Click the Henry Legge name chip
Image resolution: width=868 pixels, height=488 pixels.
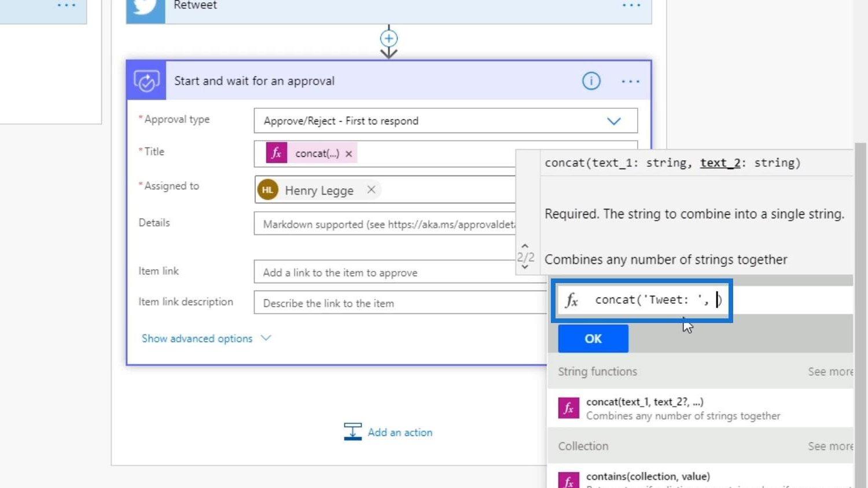[319, 190]
